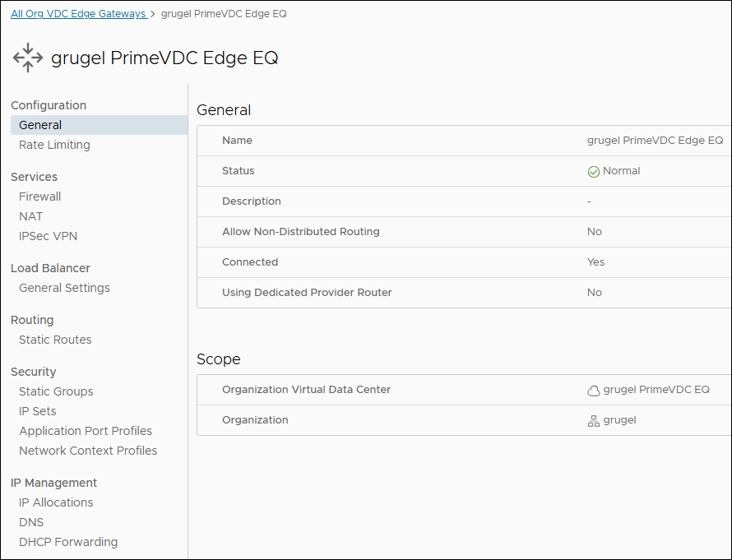Open Rate Limiting settings
This screenshot has width=732, height=560.
click(54, 145)
